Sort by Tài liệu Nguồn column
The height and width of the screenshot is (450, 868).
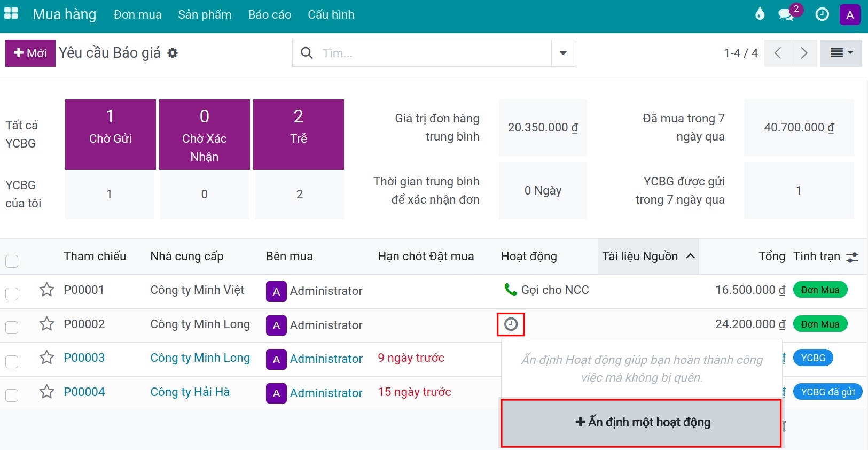648,257
